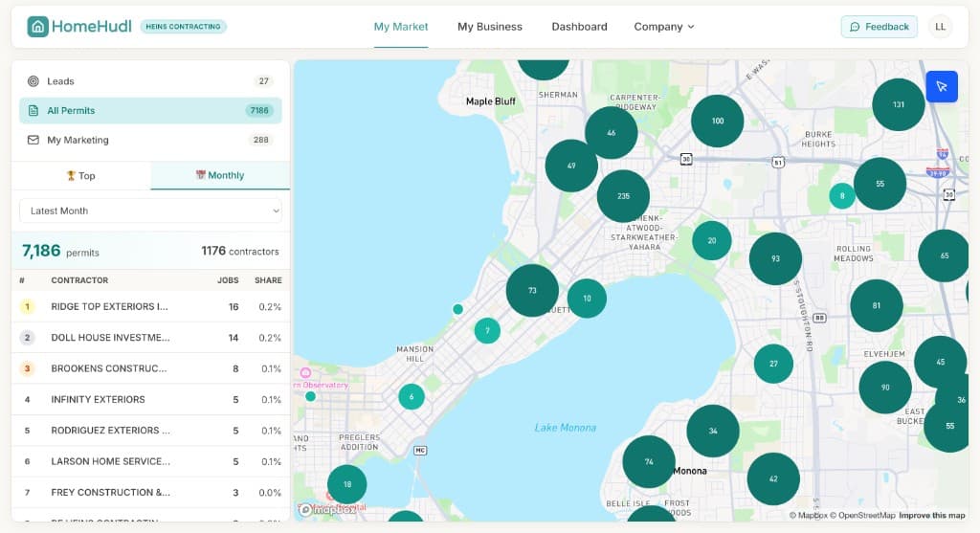Click the 65 permits map cluster
980x533 pixels.
[944, 255]
